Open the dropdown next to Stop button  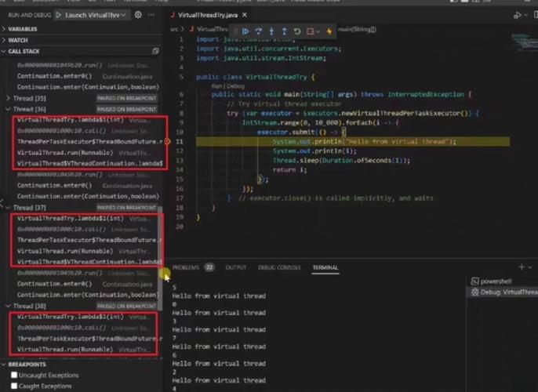(x=318, y=31)
